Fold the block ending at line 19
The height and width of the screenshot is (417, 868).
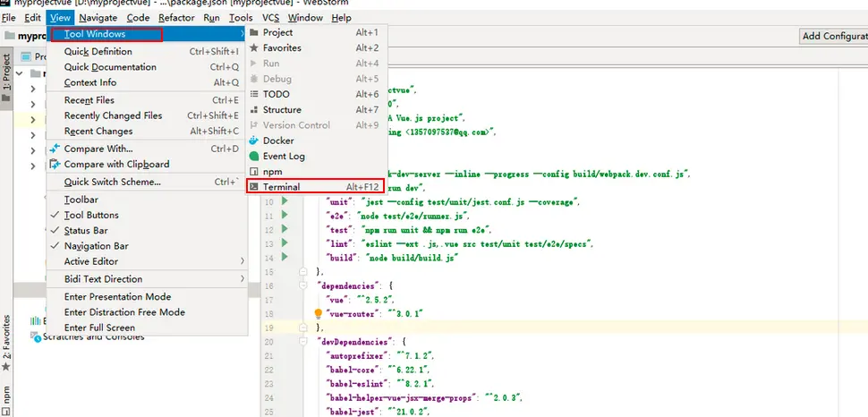click(302, 328)
